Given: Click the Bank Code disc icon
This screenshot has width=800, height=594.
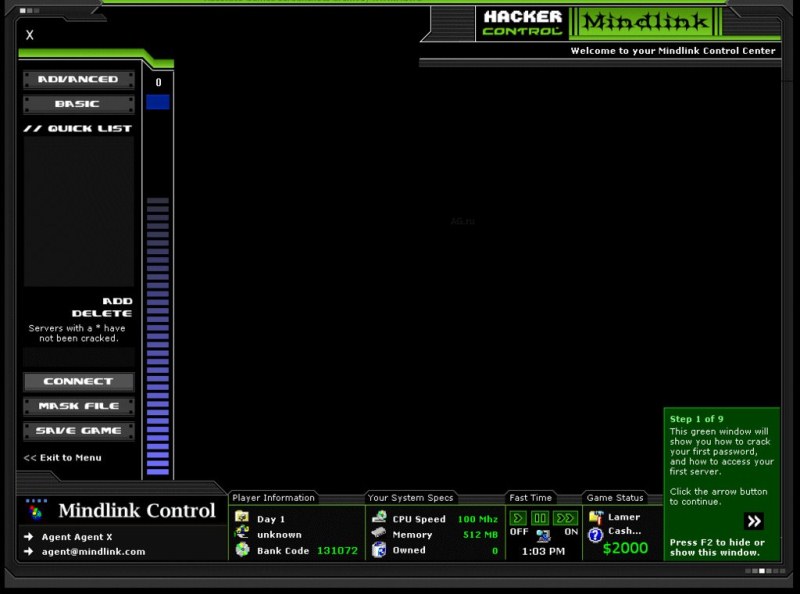Looking at the screenshot, I should [x=242, y=550].
